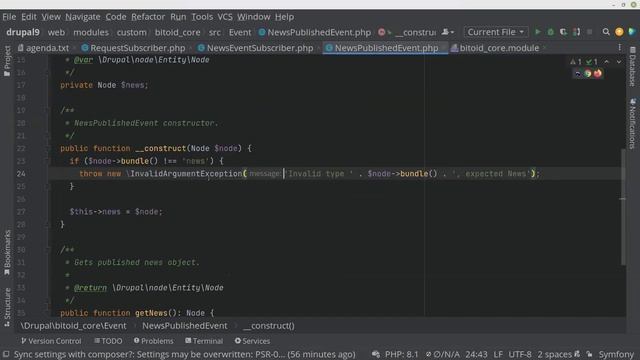Image resolution: width=640 pixels, height=360 pixels.
Task: Toggle tool window bars via bottom-left corner icon
Action: tap(6, 354)
